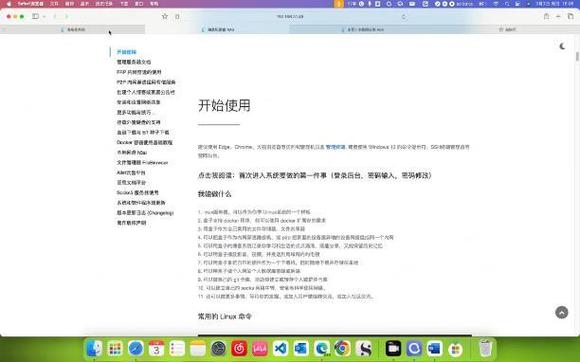Switch to the third Safari tab

tap(362, 29)
